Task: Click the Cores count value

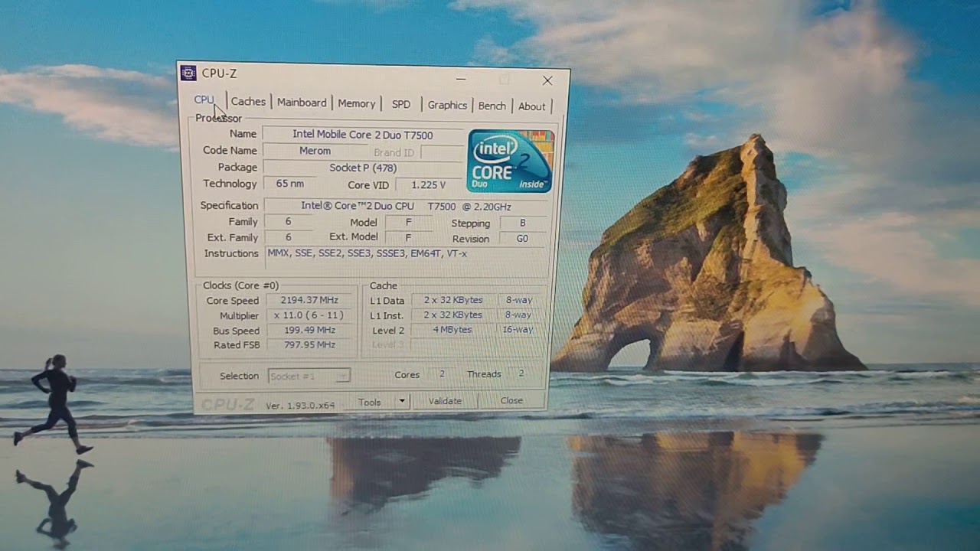Action: [x=442, y=373]
